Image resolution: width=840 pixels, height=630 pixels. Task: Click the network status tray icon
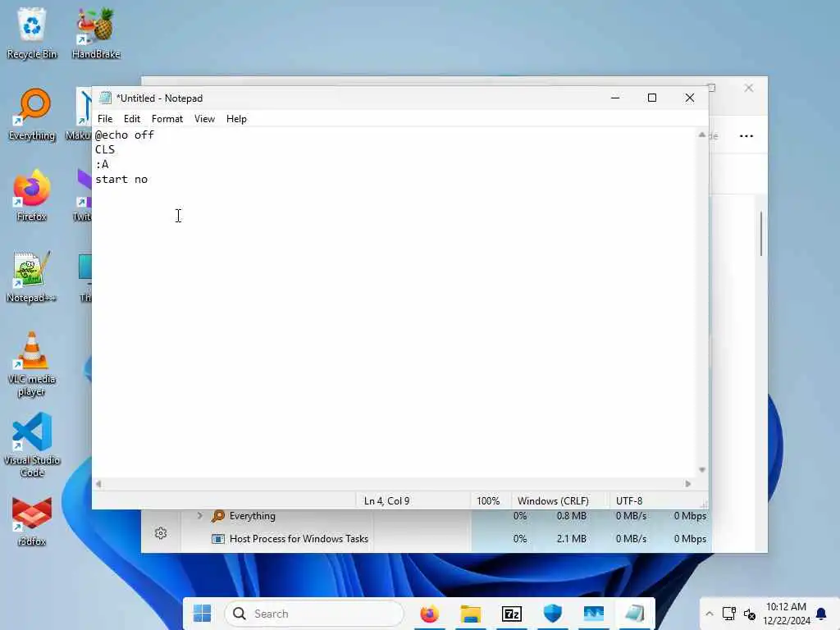pos(728,614)
